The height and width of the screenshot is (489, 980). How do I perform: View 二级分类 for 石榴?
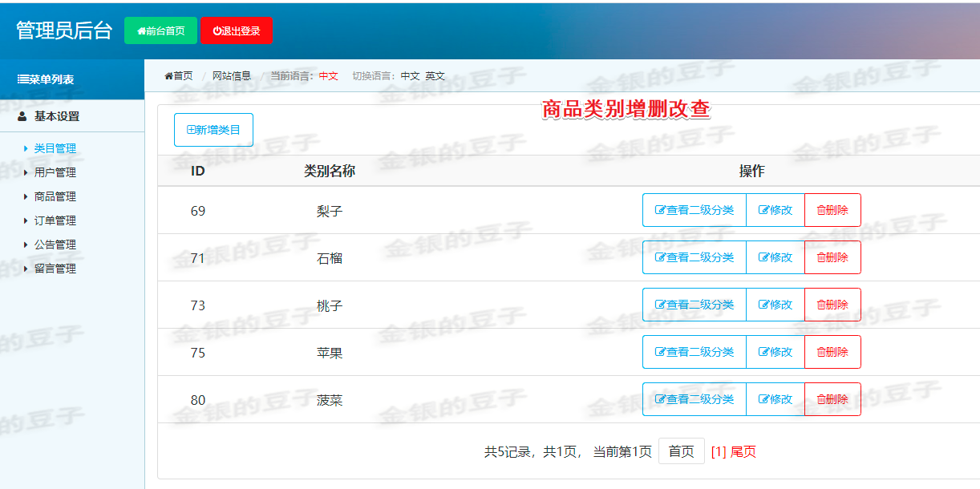click(695, 257)
